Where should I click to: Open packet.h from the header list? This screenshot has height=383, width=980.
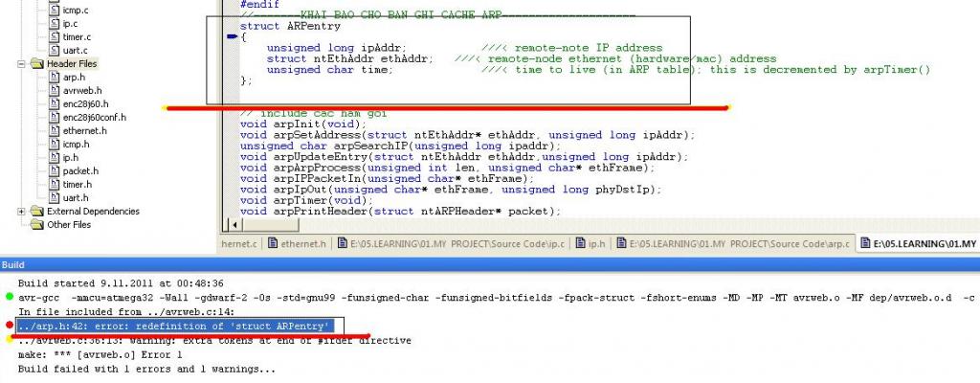80,170
